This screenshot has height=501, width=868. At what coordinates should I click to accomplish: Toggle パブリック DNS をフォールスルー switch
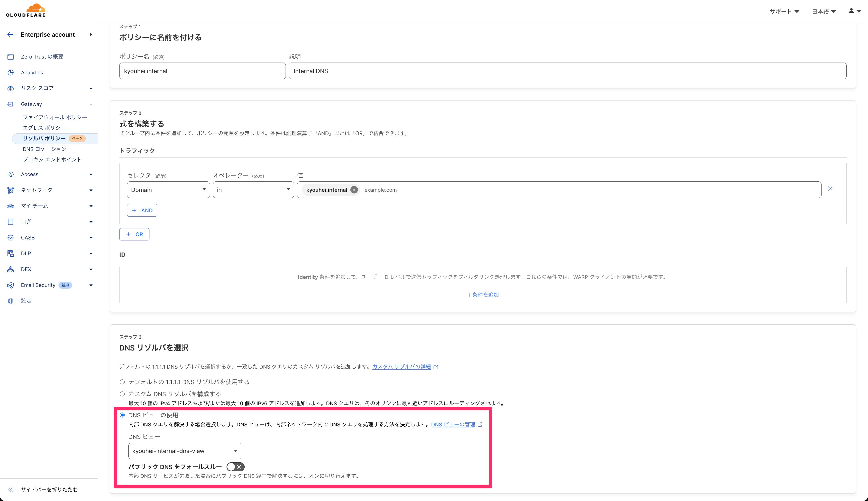pyautogui.click(x=236, y=467)
